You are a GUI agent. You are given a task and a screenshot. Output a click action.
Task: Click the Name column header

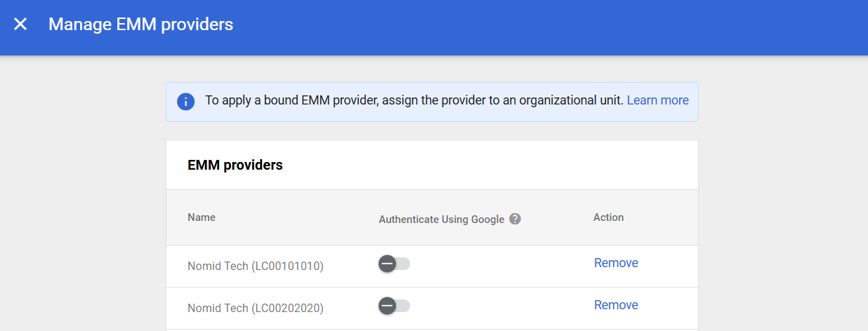[x=202, y=217]
